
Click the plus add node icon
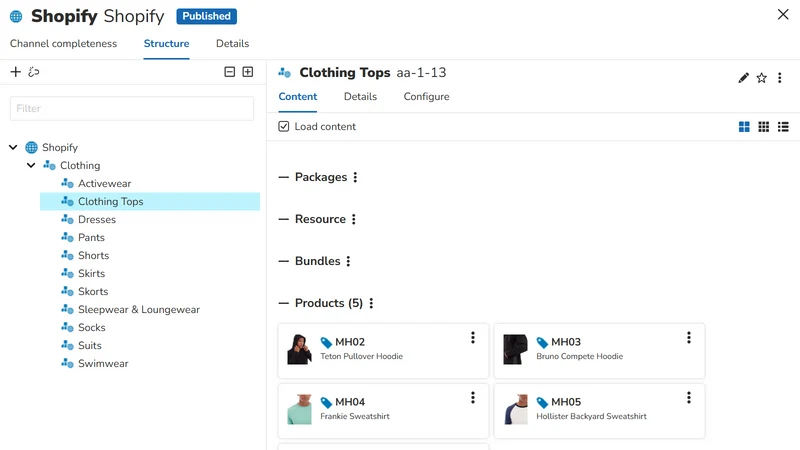pos(16,72)
